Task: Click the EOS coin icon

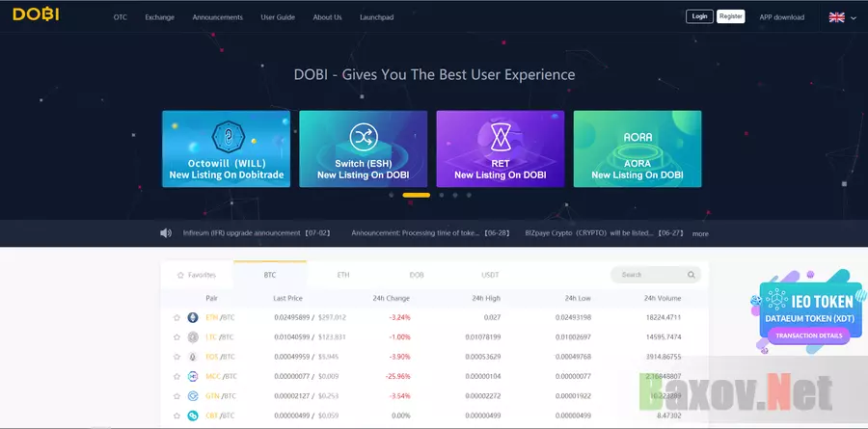Action: tap(193, 357)
